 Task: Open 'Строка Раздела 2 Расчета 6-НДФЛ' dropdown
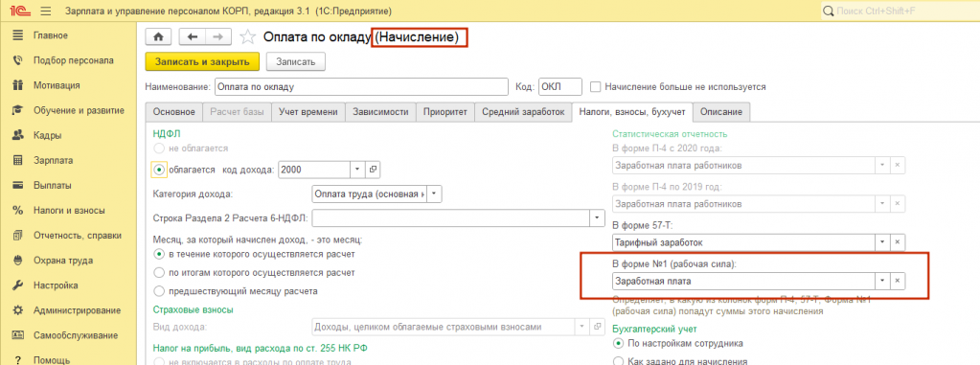598,218
